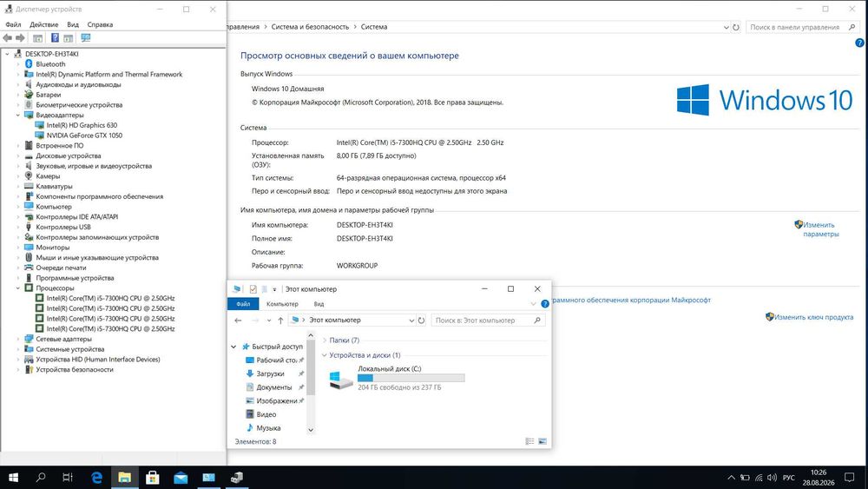Image resolution: width=868 pixels, height=489 pixels.
Task: Open the Windows Start button
Action: tap(13, 478)
